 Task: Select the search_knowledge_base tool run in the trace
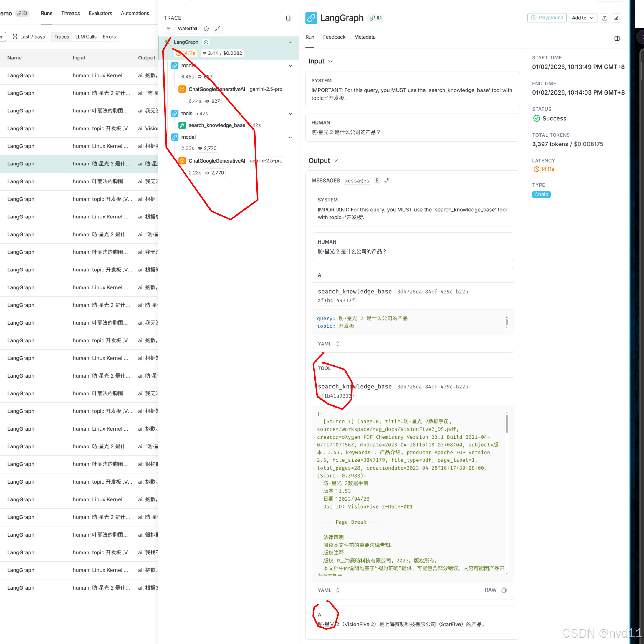point(217,125)
